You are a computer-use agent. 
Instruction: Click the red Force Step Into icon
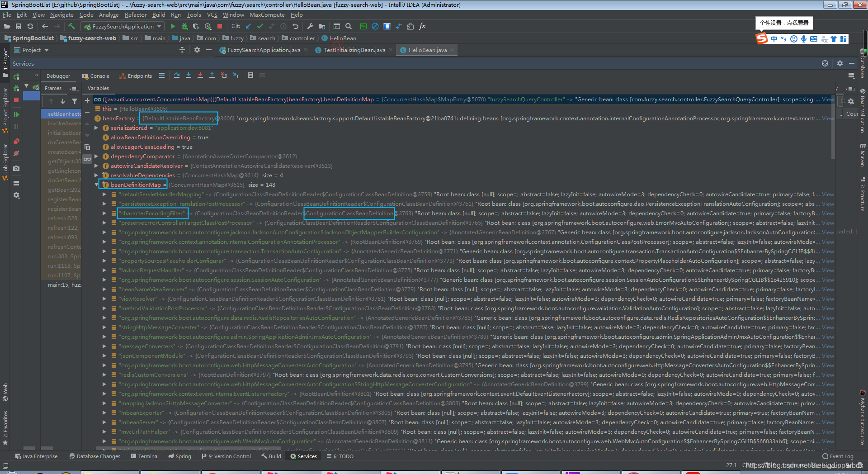click(x=200, y=76)
